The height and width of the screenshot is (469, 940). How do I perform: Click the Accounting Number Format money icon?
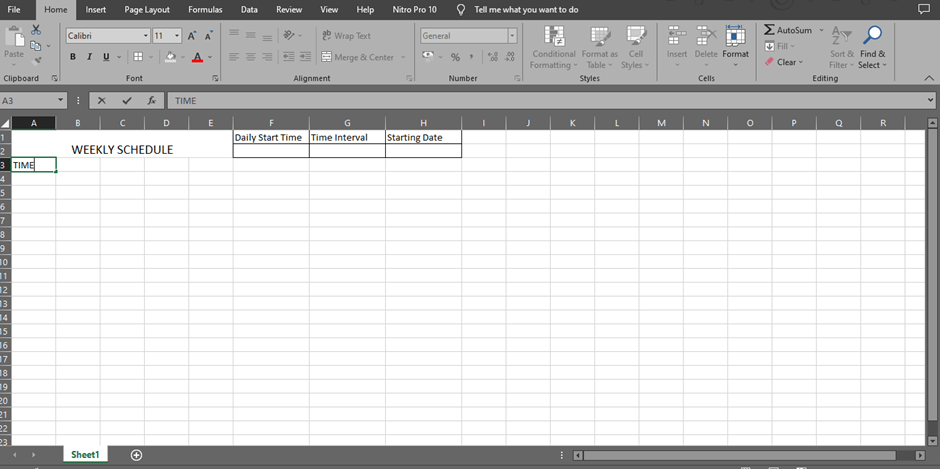pos(428,56)
